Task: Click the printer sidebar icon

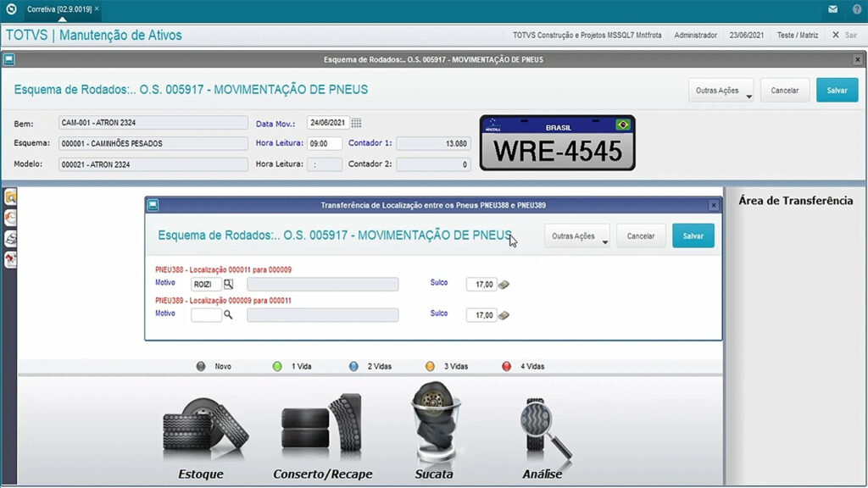Action: (10, 238)
